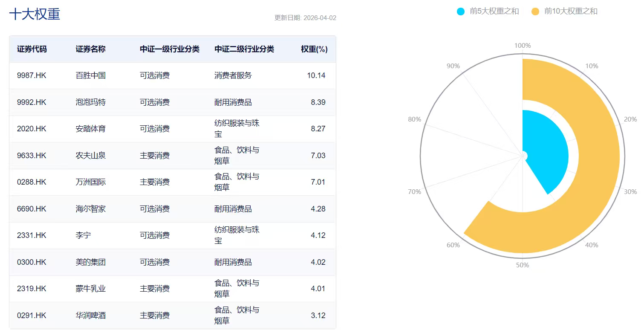The height and width of the screenshot is (330, 644).
Task: Sort by the 权重(%) column header
Action: [x=313, y=49]
